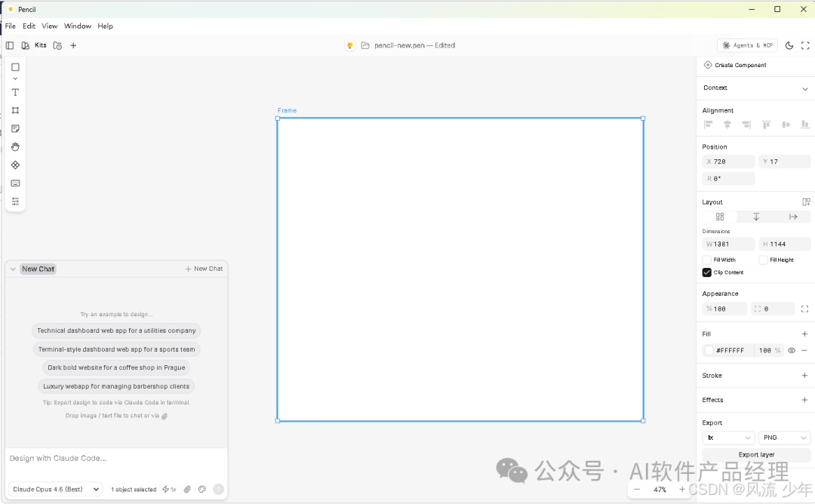Viewport: 815px width, 504px height.
Task: Align top in the Alignment section
Action: (766, 124)
